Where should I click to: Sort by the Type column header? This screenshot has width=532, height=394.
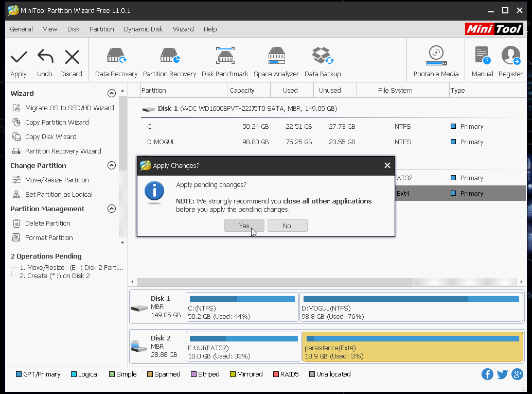[488, 90]
